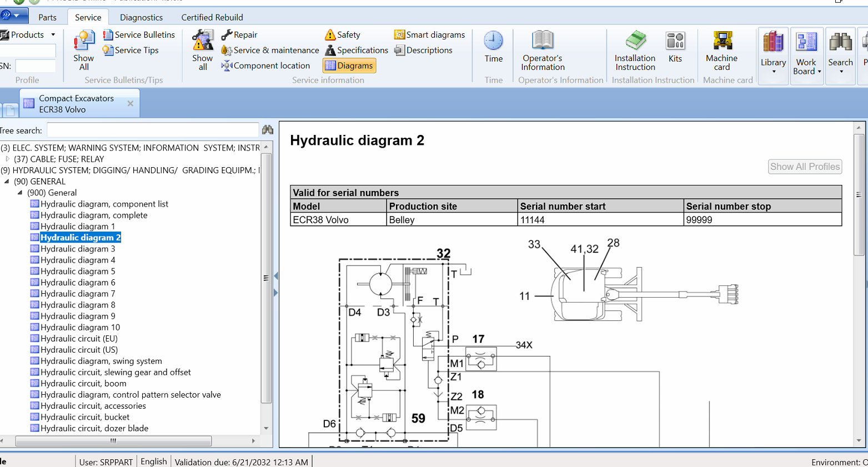Open Smart diagrams in ribbon
Image resolution: width=868 pixels, height=467 pixels.
(429, 35)
